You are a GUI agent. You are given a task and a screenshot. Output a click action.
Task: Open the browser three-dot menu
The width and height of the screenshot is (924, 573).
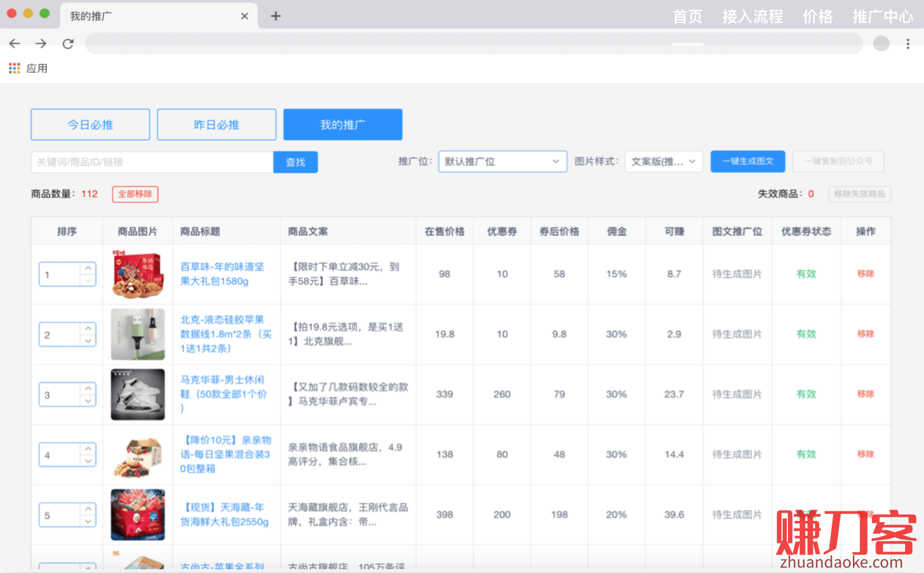tap(907, 44)
